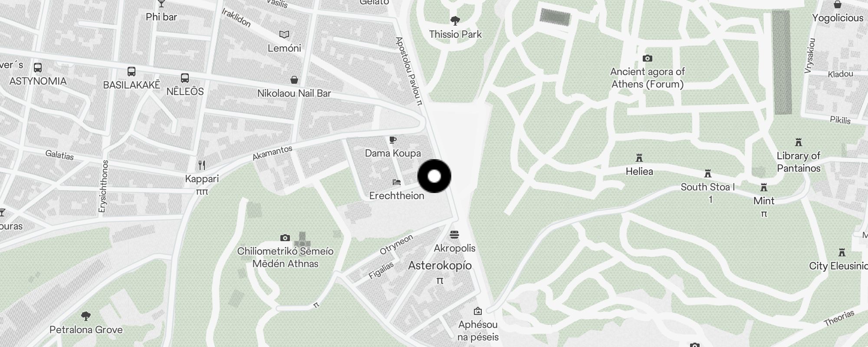Click the South Stoa I label
868x347 pixels.
(x=708, y=187)
